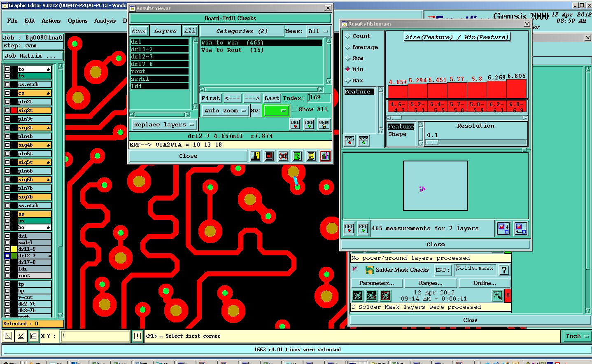
Task: Click the Solder Mask Checks board icon
Action: (370, 270)
